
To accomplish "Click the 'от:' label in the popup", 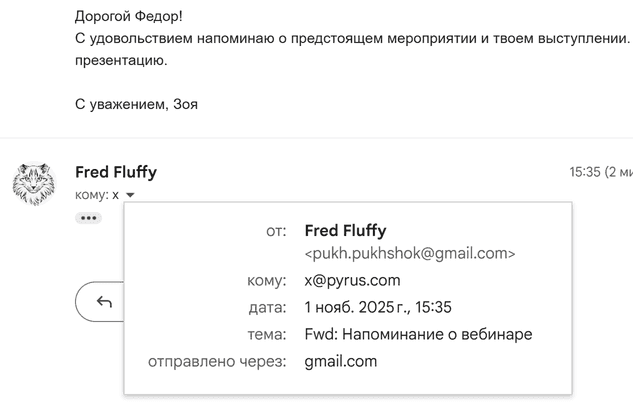I will click(276, 232).
